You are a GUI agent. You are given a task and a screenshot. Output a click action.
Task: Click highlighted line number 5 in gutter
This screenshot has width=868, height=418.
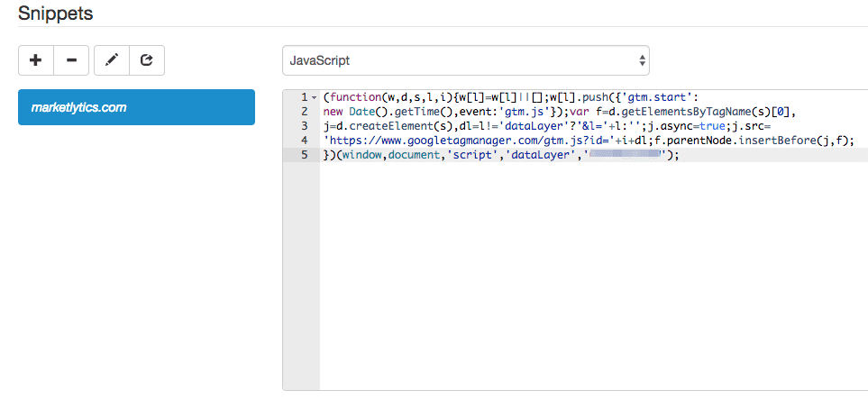(304, 155)
